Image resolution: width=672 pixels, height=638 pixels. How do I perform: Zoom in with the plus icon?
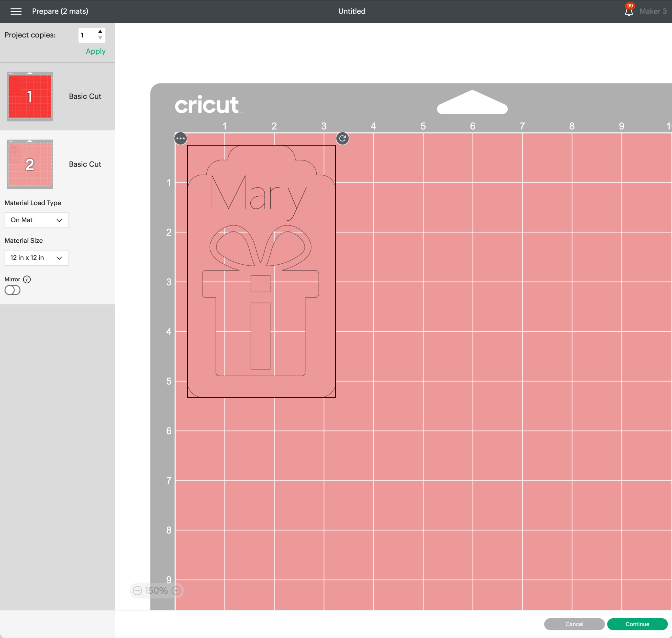(x=176, y=590)
